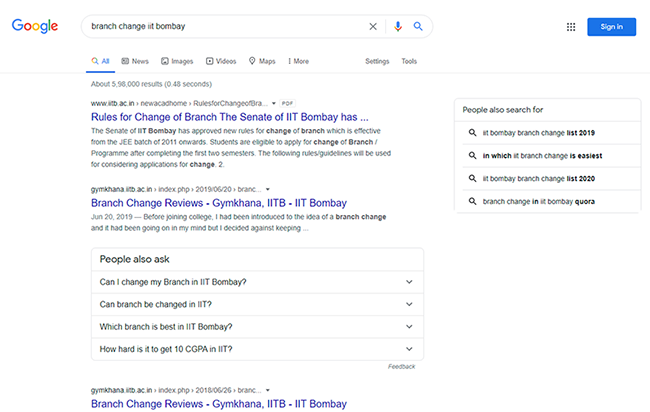Open the More search options menu
The image size is (650, 412).
298,61
